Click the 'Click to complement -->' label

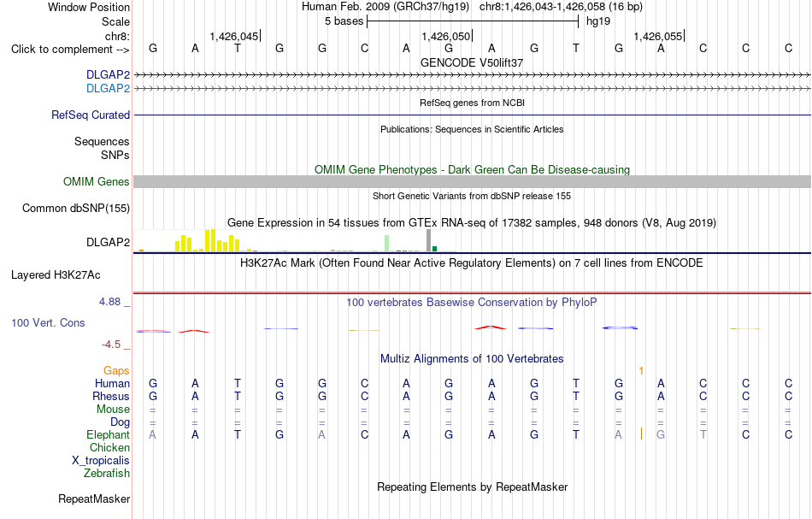click(70, 50)
